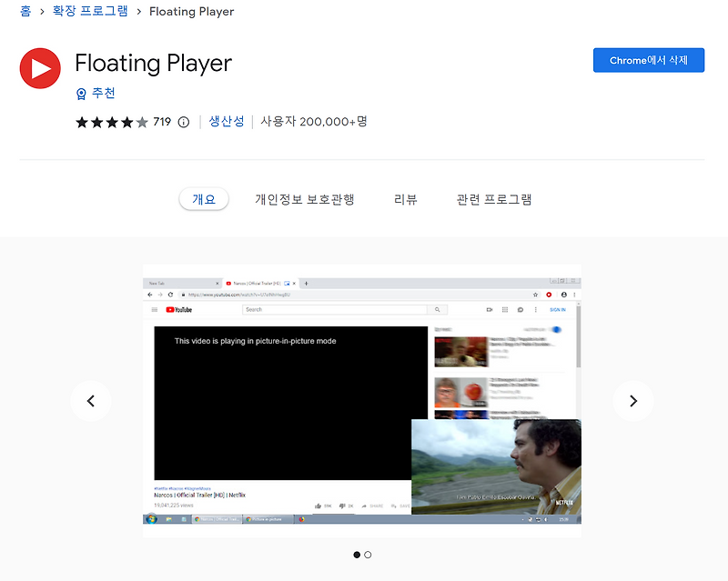The height and width of the screenshot is (581, 728).
Task: Click the search magnifier in the preview screenshot
Action: (437, 309)
